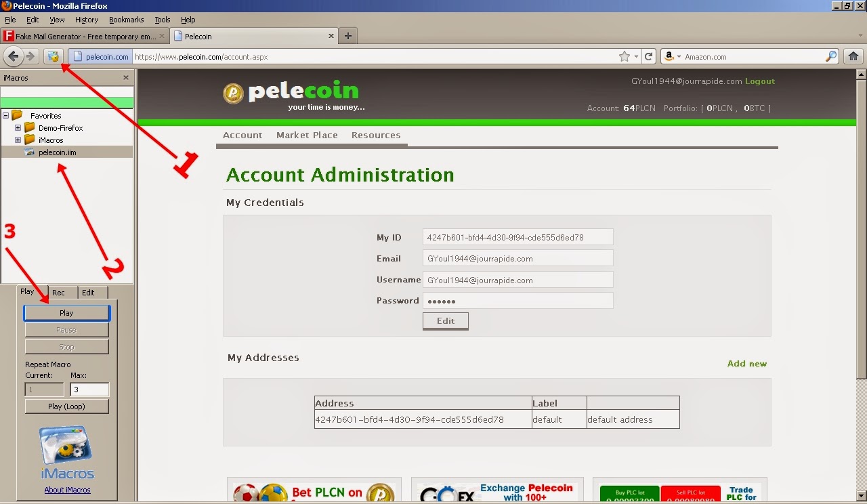Click the Add new address link
The height and width of the screenshot is (504, 867).
click(747, 364)
